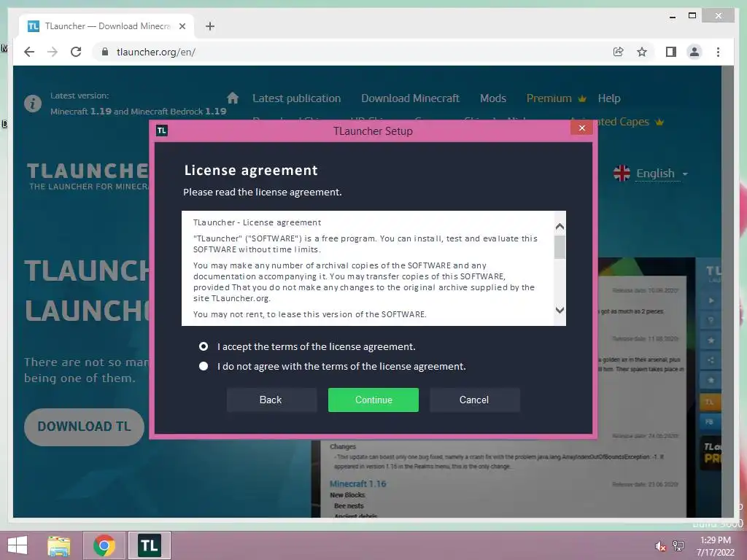Select 'I do not agree' radio button
Viewport: 747px width, 560px height.
point(204,366)
